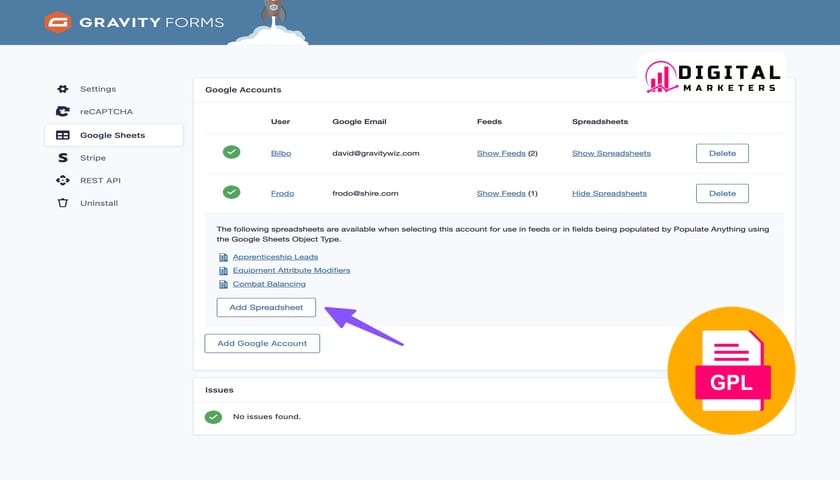Click the document icon beside Apprenticeship Leads
Screen dimensions: 840x480
pos(223,257)
